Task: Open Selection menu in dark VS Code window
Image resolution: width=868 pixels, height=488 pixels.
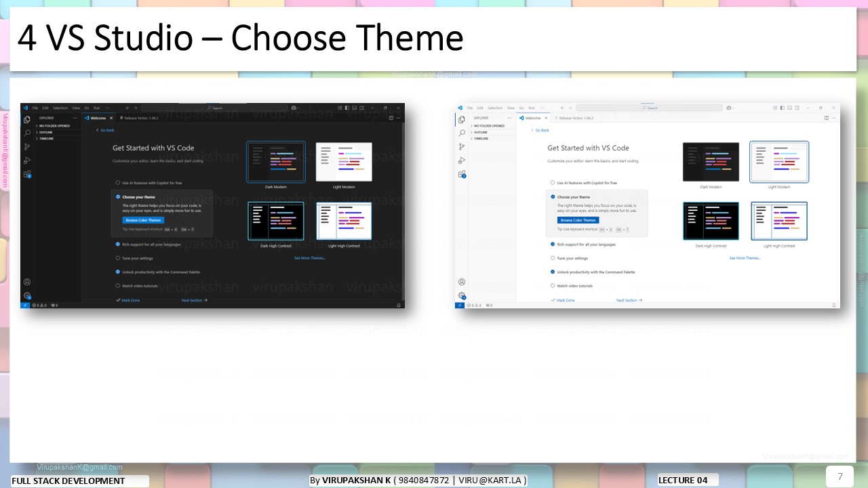Action: [60, 108]
